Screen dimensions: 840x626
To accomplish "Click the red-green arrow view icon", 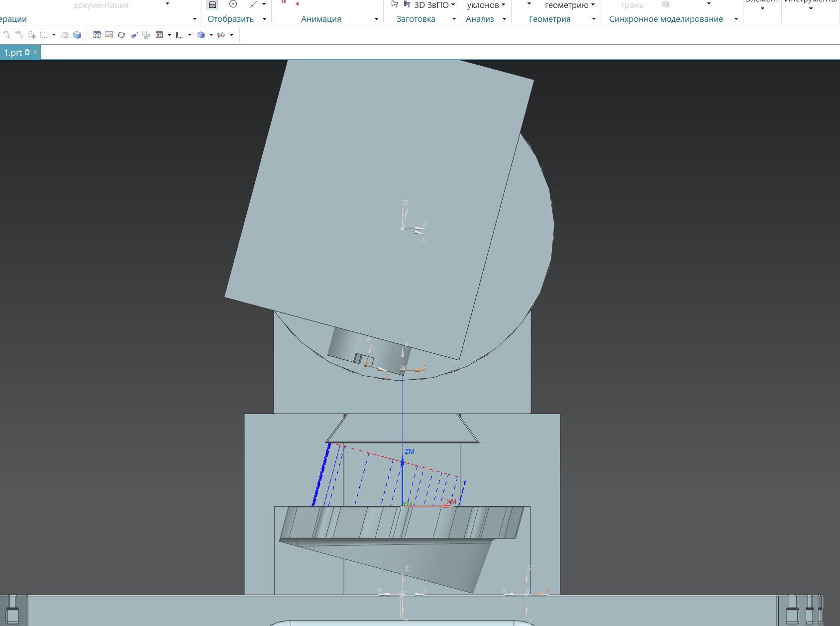I will pyautogui.click(x=221, y=35).
